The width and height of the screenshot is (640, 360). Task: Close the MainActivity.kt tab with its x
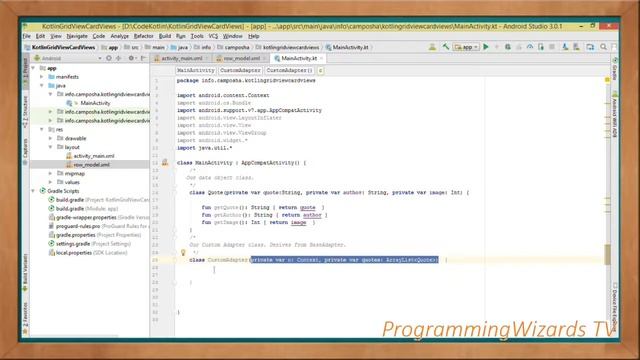(321, 58)
